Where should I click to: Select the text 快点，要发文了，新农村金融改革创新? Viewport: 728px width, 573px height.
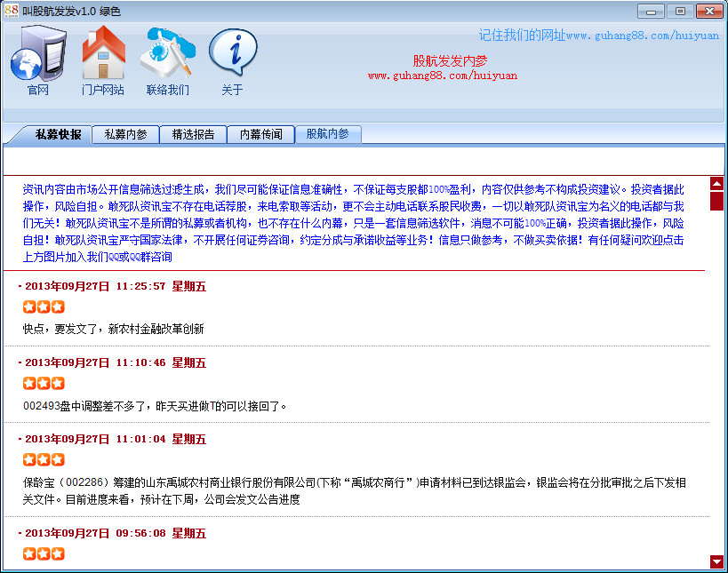coord(113,329)
